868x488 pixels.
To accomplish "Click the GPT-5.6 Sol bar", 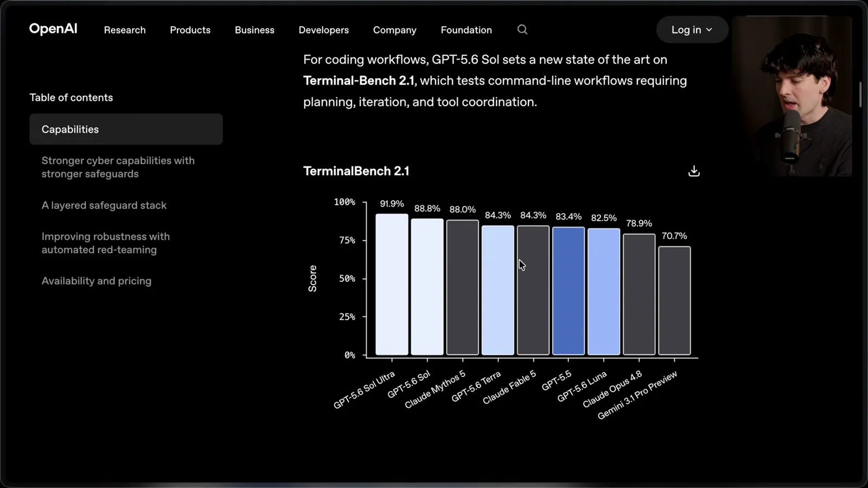I will tap(427, 287).
